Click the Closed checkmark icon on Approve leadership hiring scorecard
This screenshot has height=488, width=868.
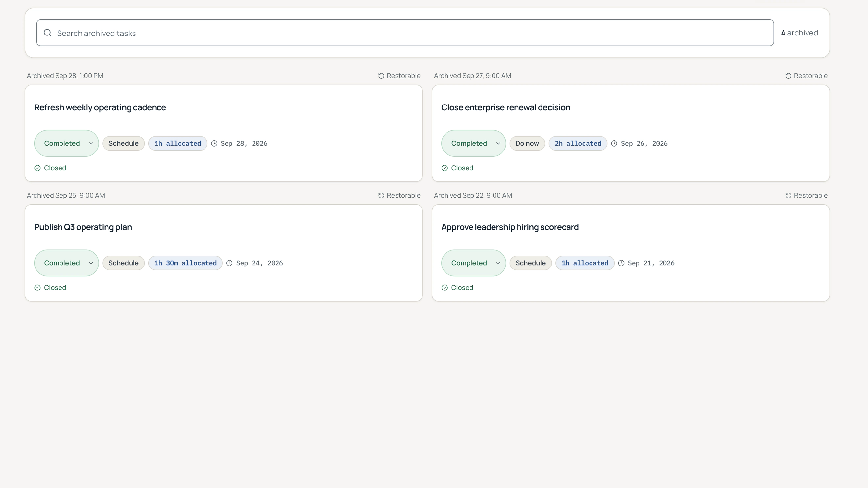(x=445, y=288)
